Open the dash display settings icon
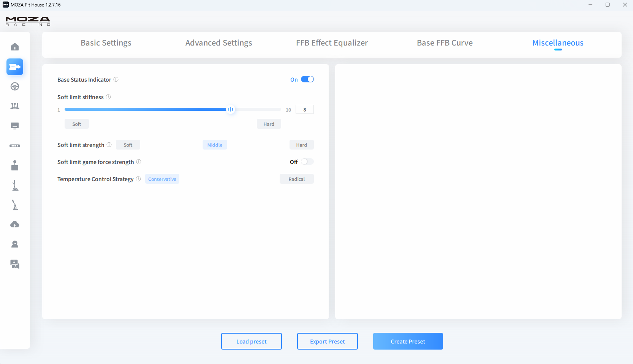The image size is (633, 364). [15, 126]
